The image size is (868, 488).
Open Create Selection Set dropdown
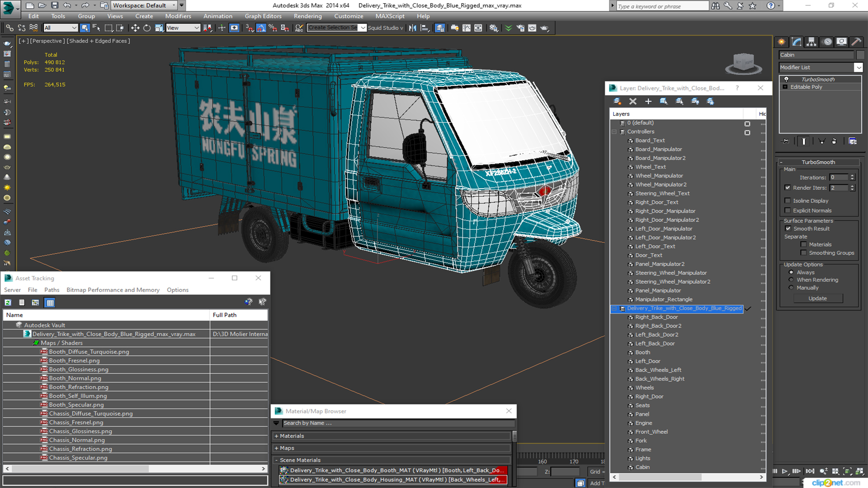363,28
